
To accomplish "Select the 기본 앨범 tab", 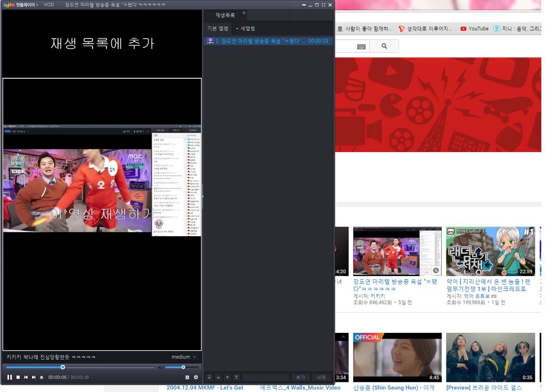I will (218, 28).
